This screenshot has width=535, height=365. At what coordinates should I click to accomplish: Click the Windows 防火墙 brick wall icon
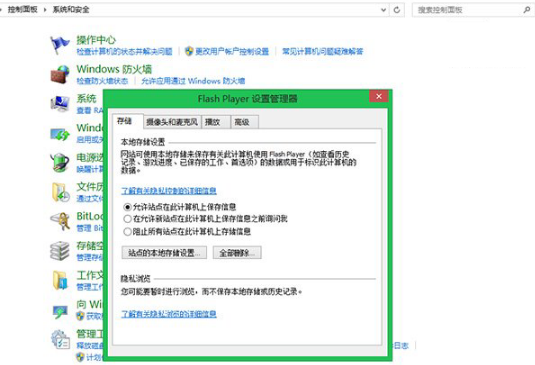tap(60, 74)
